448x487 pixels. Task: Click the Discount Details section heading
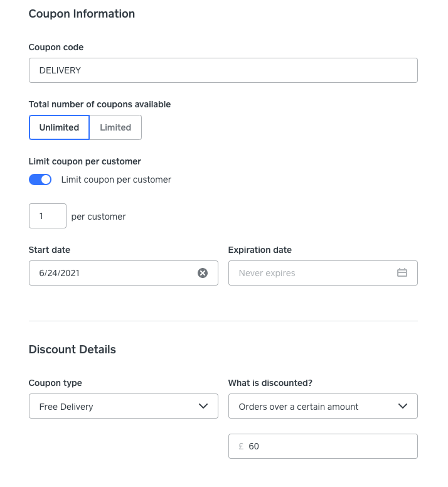point(72,350)
